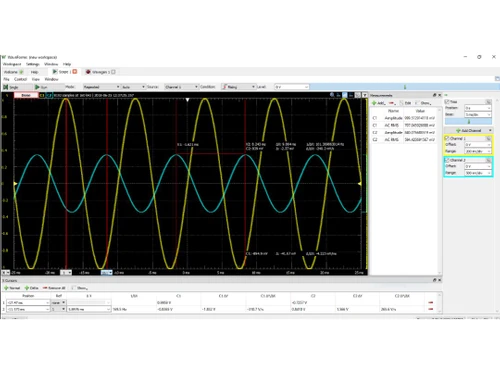The width and height of the screenshot is (500, 375).
Task: Open the Time settings gear icon
Action: 488,102
